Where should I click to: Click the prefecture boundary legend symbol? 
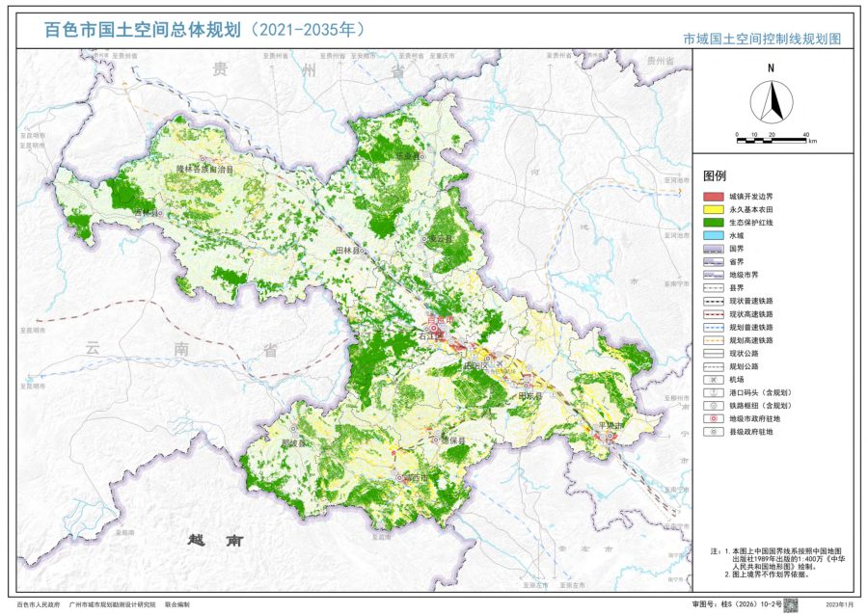[x=714, y=275]
